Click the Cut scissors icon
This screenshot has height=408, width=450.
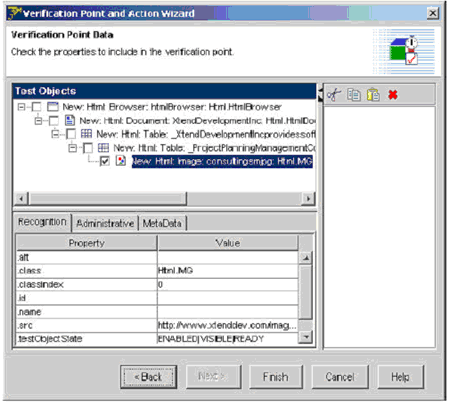point(334,95)
